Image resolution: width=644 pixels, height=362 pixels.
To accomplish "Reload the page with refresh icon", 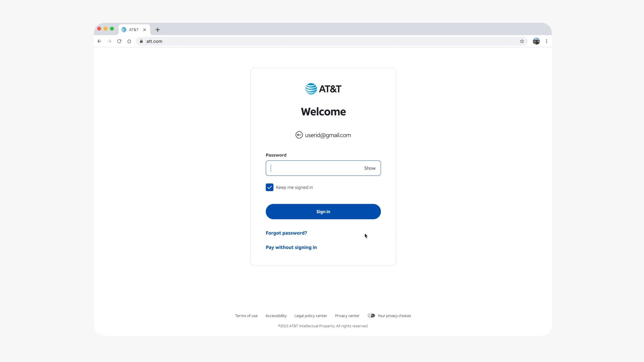I will 119,41.
